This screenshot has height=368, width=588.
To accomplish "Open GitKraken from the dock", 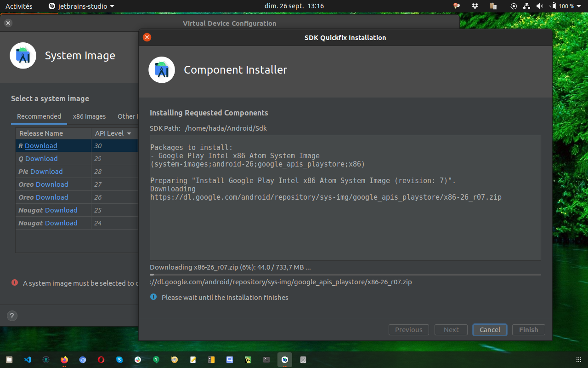I will tap(46, 360).
